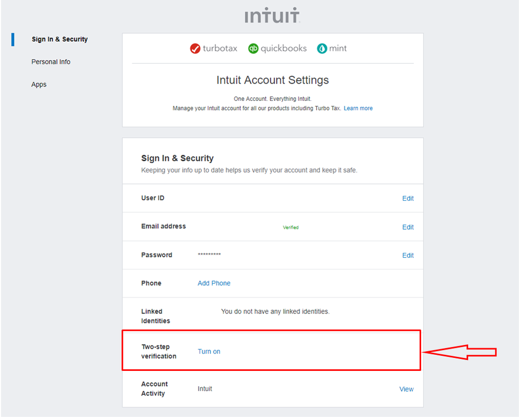Open Sign In & Security sidebar item
Image resolution: width=522 pixels, height=420 pixels.
point(60,39)
